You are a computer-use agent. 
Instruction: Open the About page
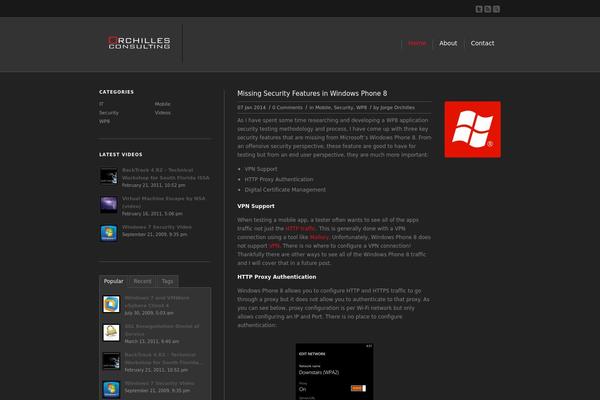pyautogui.click(x=448, y=43)
